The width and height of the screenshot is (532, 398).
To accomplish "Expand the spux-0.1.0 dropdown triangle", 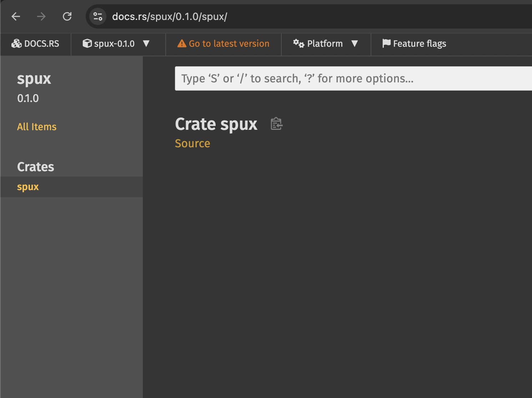I will (146, 44).
